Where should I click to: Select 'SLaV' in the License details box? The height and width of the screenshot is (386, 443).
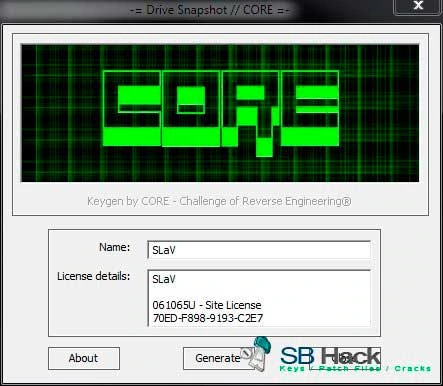(164, 279)
